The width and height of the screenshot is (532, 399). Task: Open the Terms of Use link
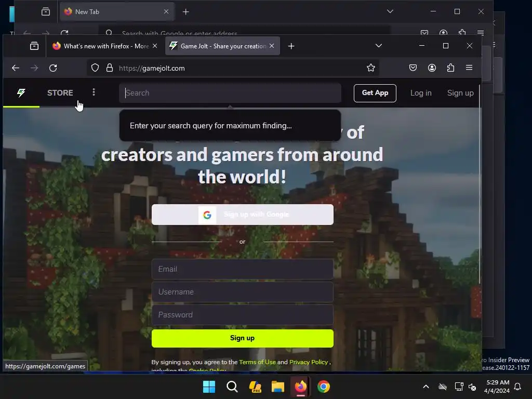[x=257, y=362]
